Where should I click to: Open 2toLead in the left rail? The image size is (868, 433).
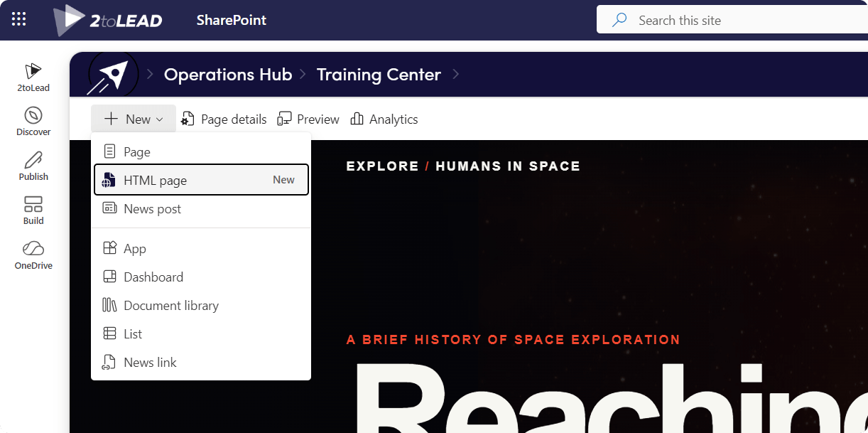pos(33,77)
